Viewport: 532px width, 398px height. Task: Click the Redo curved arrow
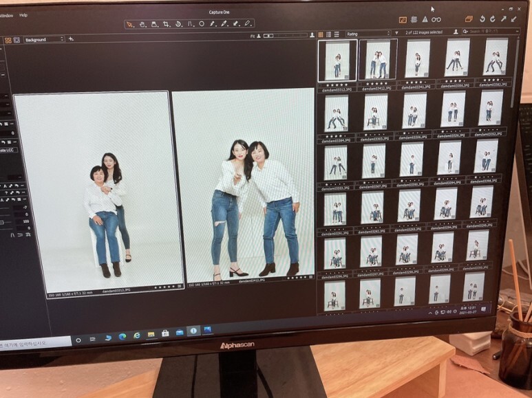493,19
